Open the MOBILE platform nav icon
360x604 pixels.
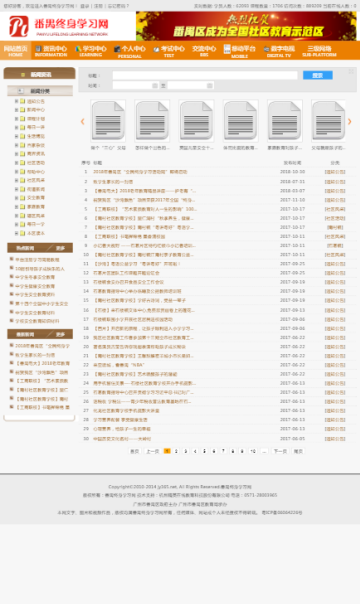(x=227, y=49)
